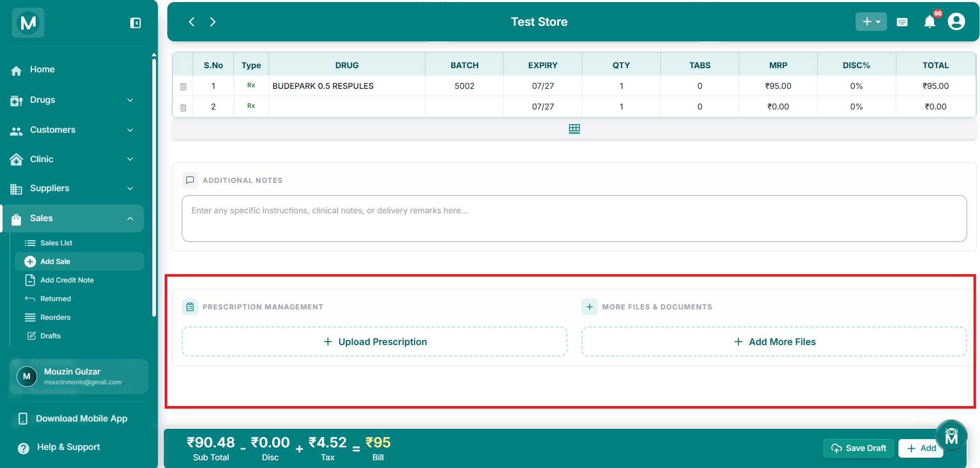Click the ₹95.00 MRP cell
980x468 pixels.
click(x=778, y=86)
